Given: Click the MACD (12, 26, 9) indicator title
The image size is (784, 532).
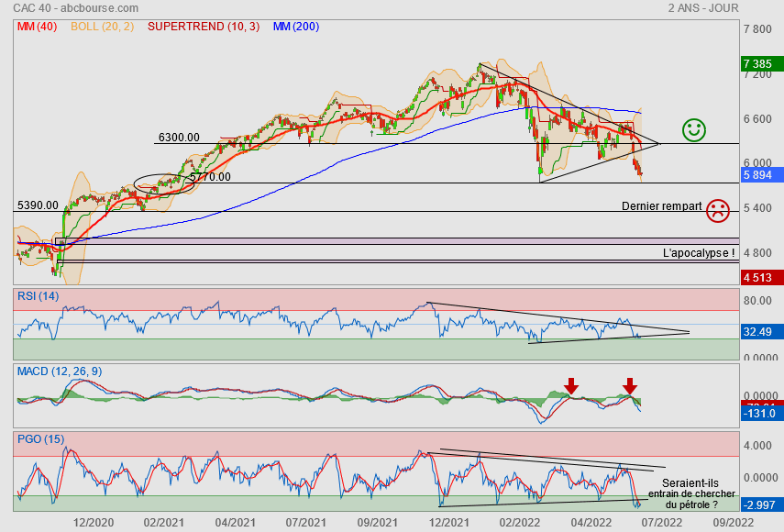Looking at the screenshot, I should [60, 371].
